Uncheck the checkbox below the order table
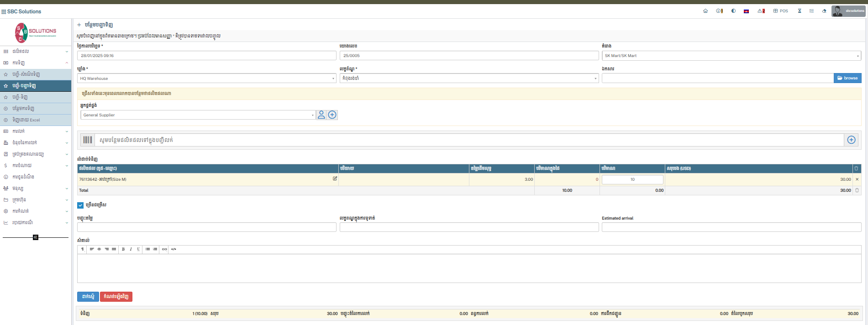This screenshot has height=325, width=868. (x=80, y=205)
